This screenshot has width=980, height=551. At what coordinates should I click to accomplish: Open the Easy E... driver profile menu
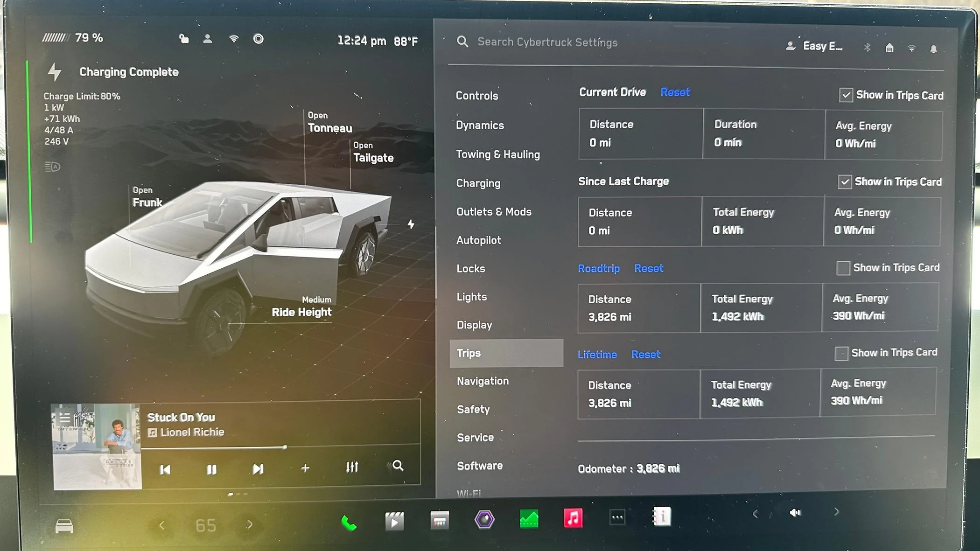pyautogui.click(x=814, y=46)
